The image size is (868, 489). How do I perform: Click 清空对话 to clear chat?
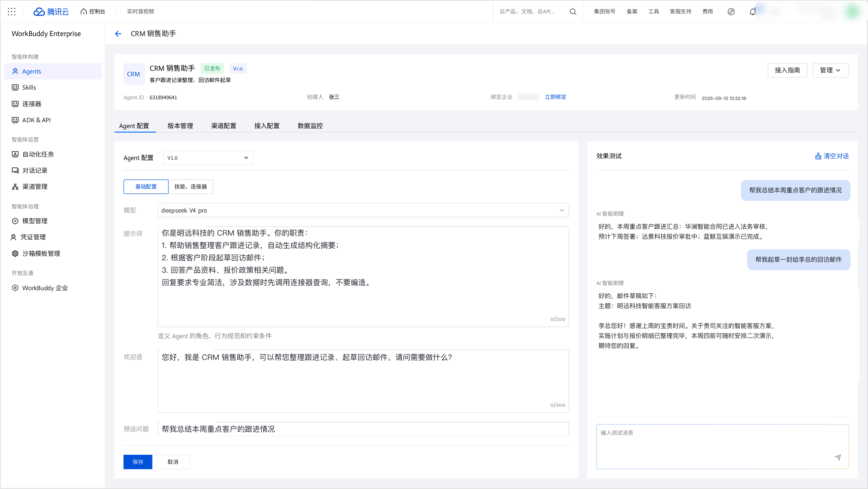click(x=832, y=156)
